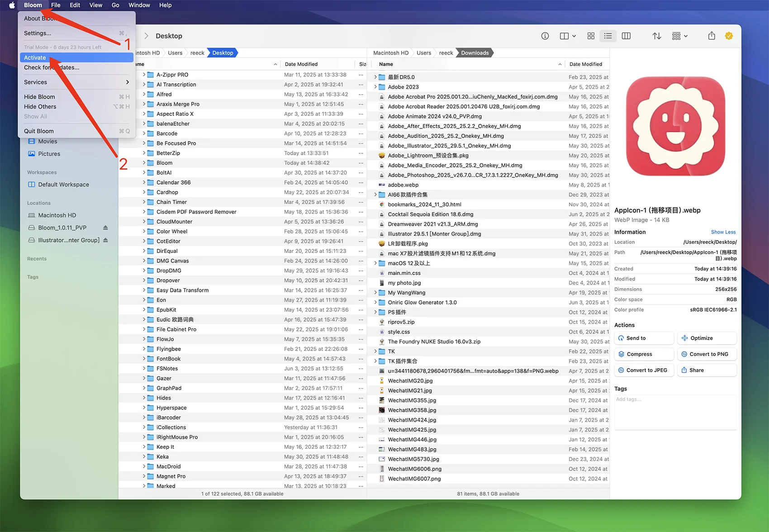Open the File menu

(x=56, y=5)
